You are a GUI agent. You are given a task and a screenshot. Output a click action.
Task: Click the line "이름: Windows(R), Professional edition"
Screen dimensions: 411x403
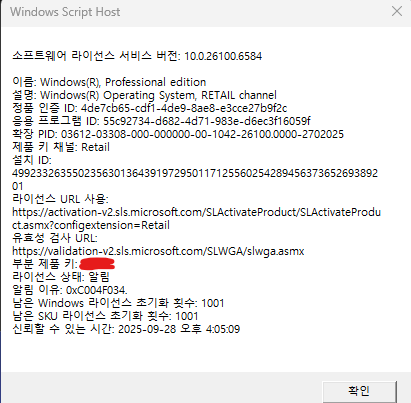pos(109,82)
